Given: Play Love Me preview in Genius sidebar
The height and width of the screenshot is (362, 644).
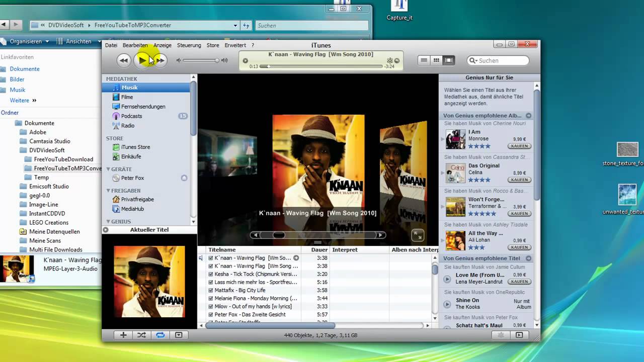Looking at the screenshot, I should [447, 279].
